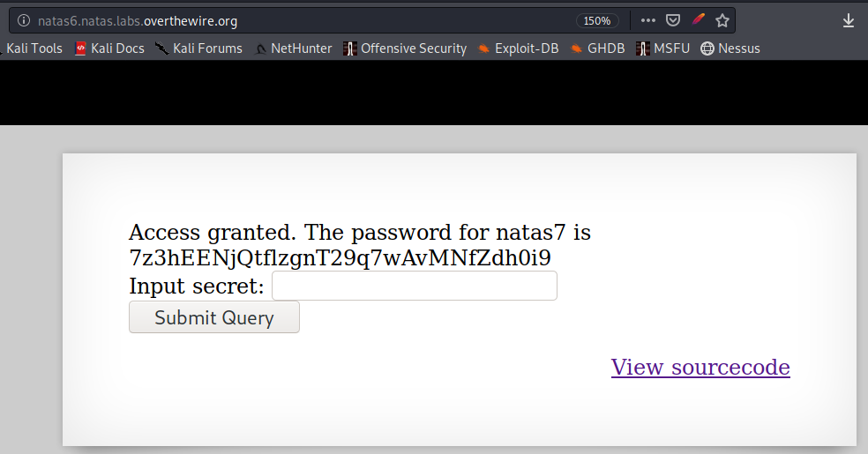The image size is (868, 454).
Task: Open the Kali Forums bookmark
Action: pos(198,48)
